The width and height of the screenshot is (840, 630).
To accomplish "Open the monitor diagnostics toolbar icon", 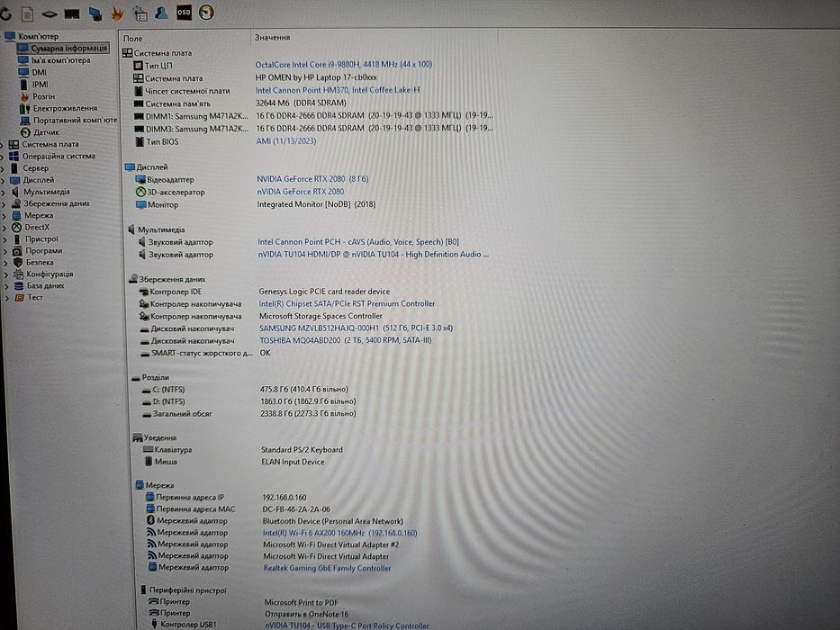I will click(x=95, y=13).
